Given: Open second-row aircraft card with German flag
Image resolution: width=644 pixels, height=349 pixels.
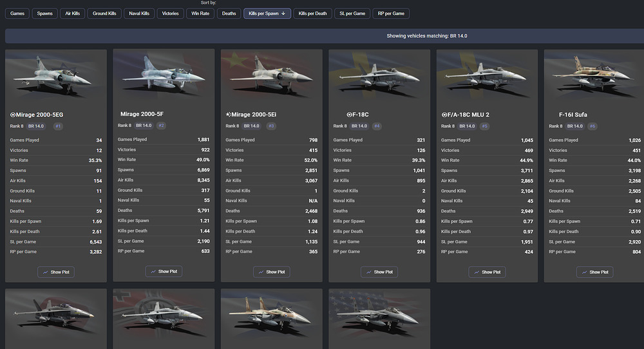Looking at the screenshot, I should point(164,319).
